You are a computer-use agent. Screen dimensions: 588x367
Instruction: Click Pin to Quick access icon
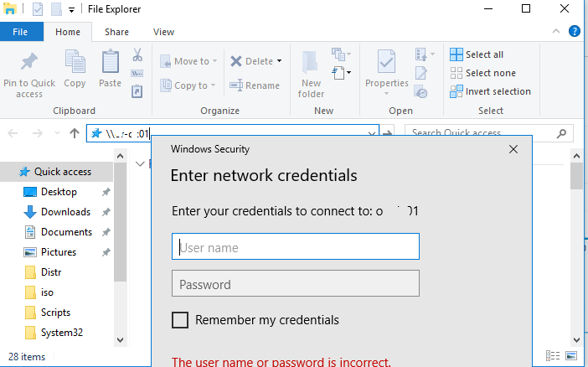point(28,62)
